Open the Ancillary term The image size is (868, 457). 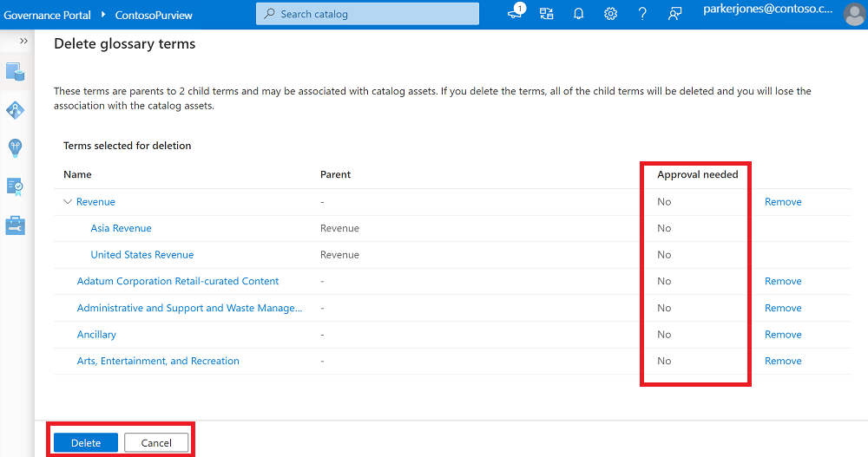coord(96,334)
